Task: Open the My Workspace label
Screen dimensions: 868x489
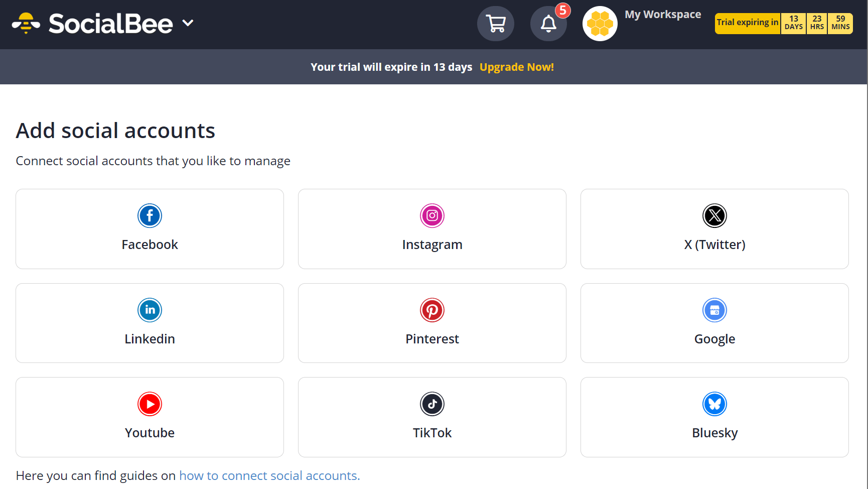Action: [x=663, y=15]
